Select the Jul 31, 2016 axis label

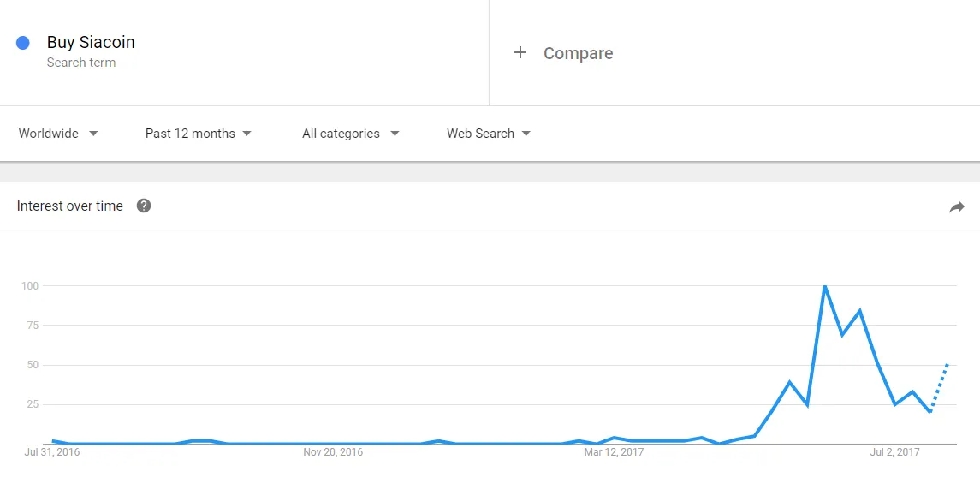tap(52, 452)
